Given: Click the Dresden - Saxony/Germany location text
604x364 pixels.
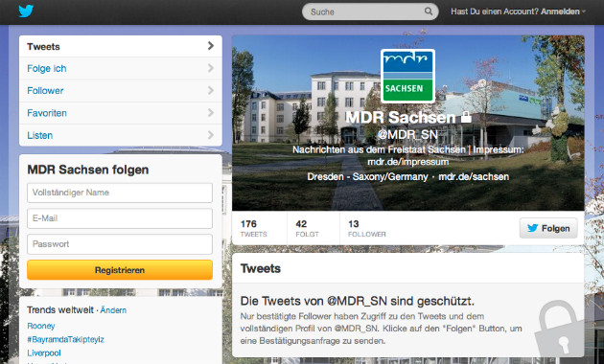Looking at the screenshot, I should click(367, 176).
